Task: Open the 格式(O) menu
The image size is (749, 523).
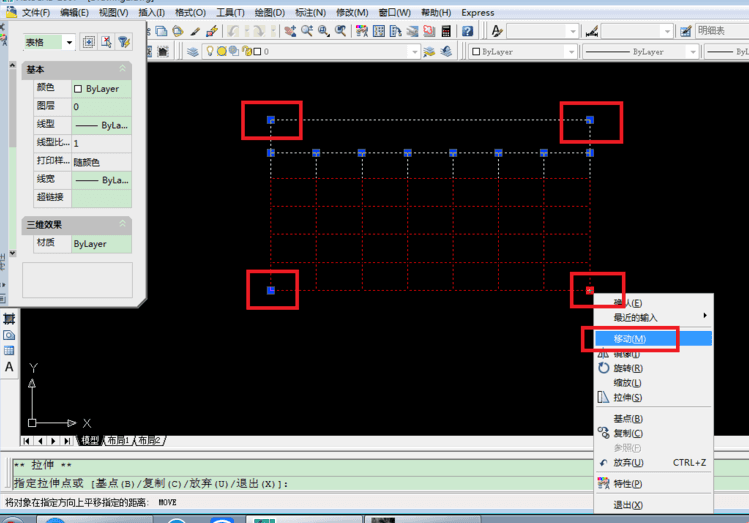Action: tap(190, 12)
